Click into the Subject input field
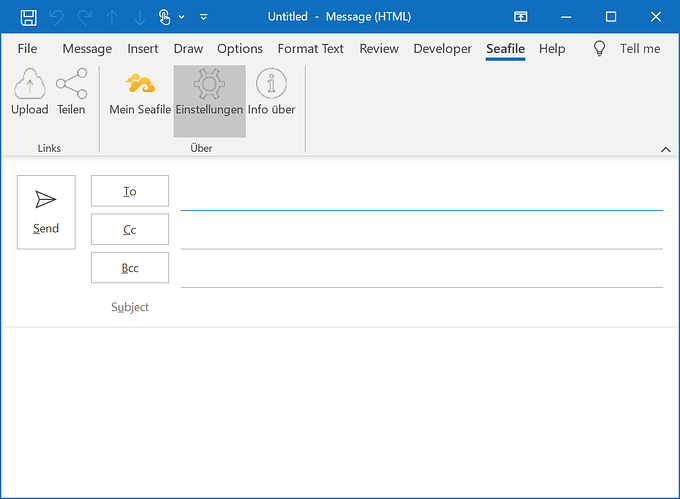 tap(422, 307)
